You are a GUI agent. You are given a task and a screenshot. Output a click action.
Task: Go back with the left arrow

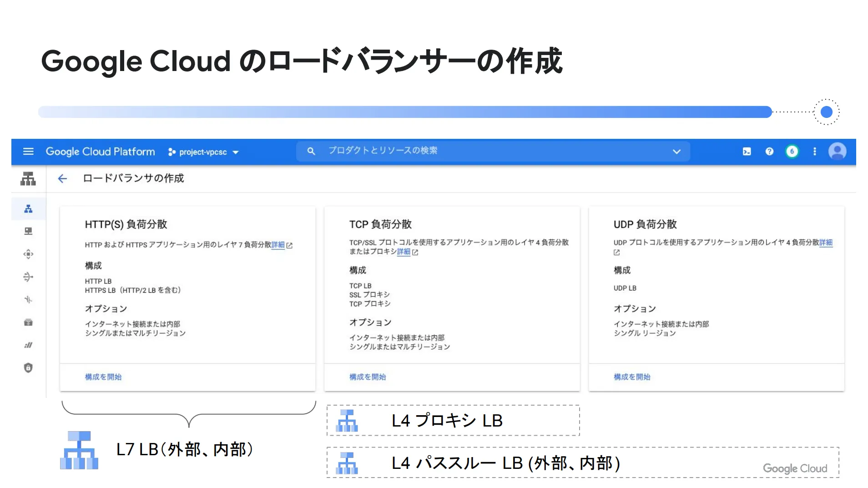click(62, 178)
